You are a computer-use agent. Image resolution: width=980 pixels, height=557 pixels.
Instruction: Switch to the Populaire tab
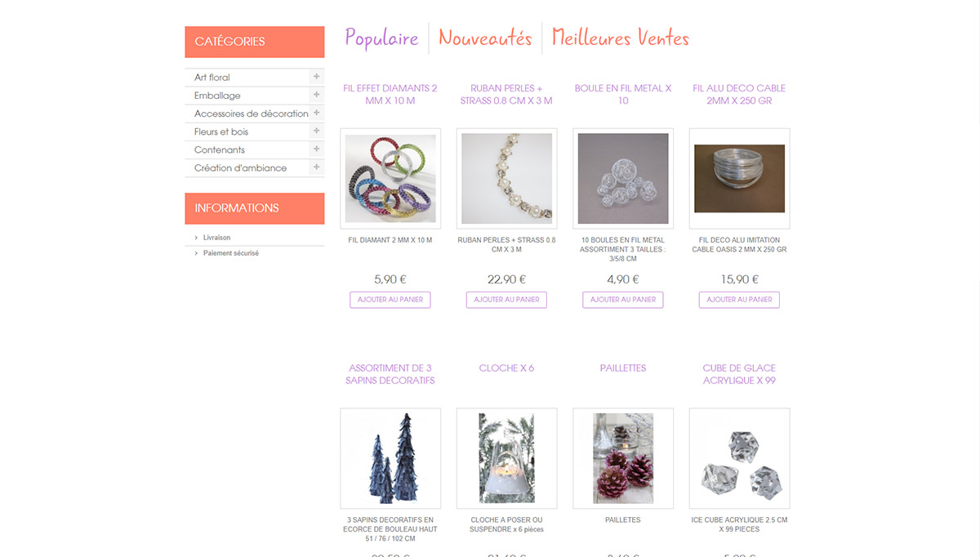coord(381,38)
